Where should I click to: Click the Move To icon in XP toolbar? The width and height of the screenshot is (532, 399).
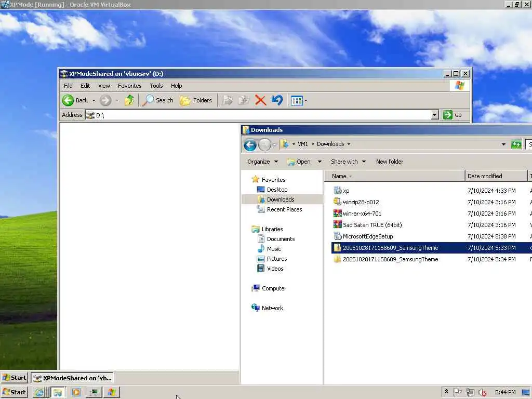(x=228, y=100)
